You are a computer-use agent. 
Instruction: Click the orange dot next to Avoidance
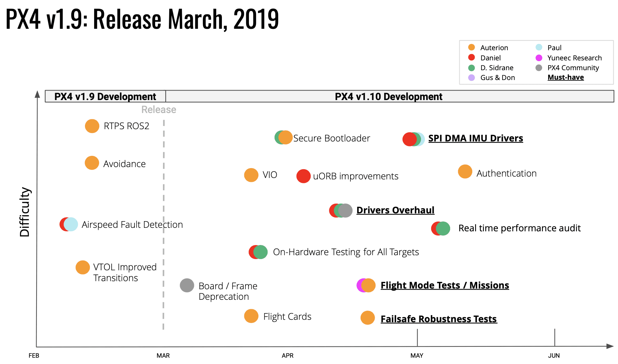92,163
